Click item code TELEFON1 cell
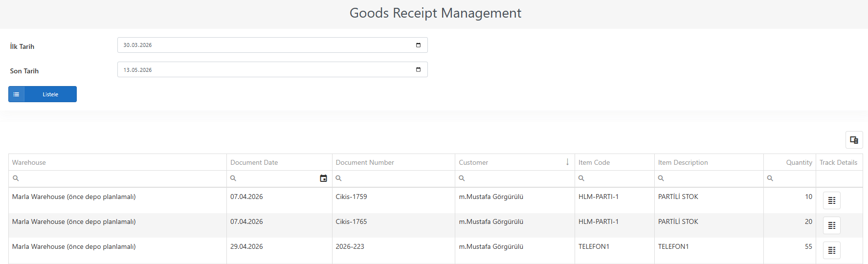The height and width of the screenshot is (264, 868). [615, 250]
